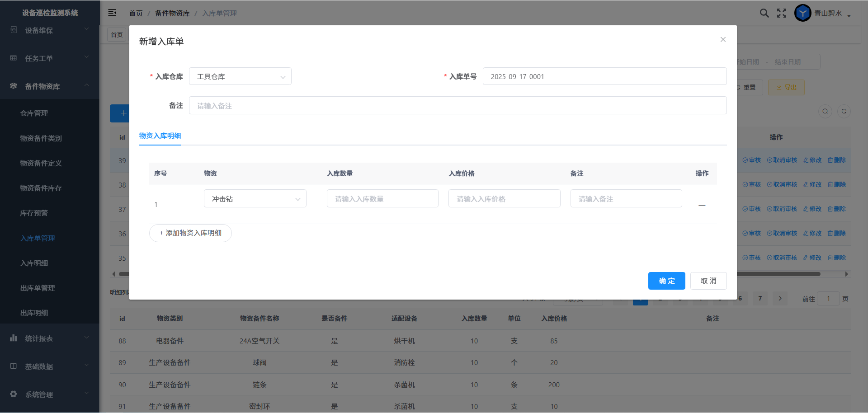Click the 确定 button to confirm
The width and height of the screenshot is (868, 413).
666,281
